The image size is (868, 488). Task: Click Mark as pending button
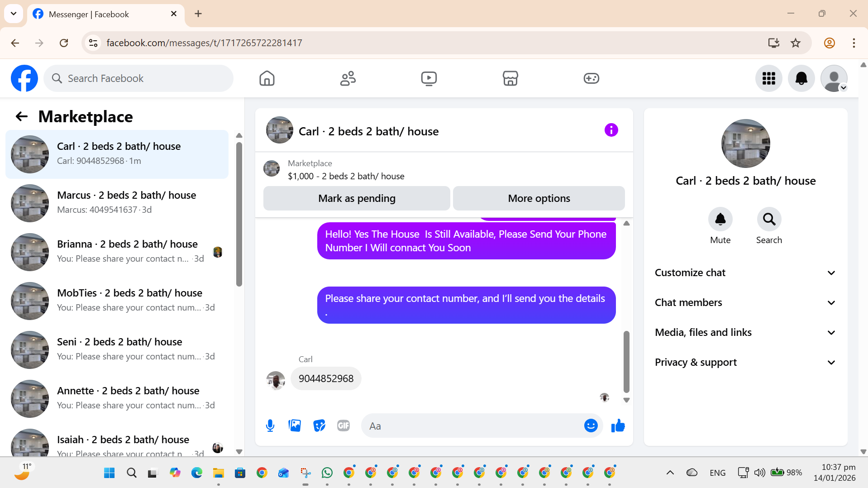(x=357, y=198)
